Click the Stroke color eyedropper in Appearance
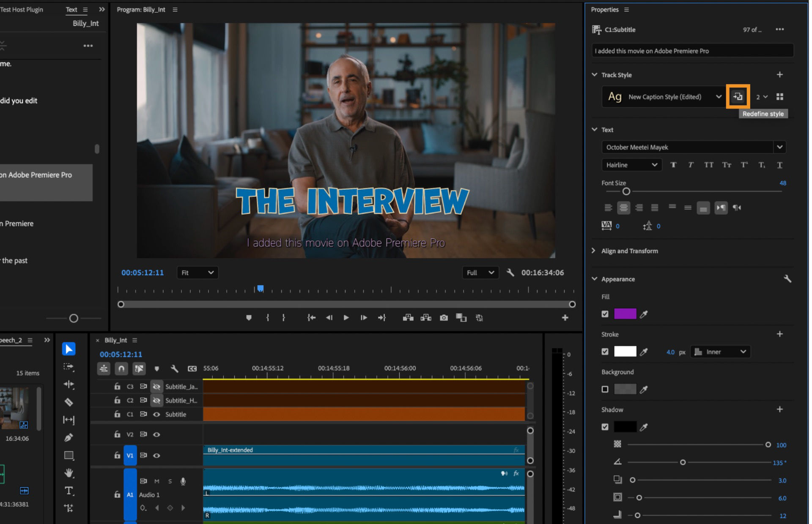The image size is (812, 524). tap(645, 351)
